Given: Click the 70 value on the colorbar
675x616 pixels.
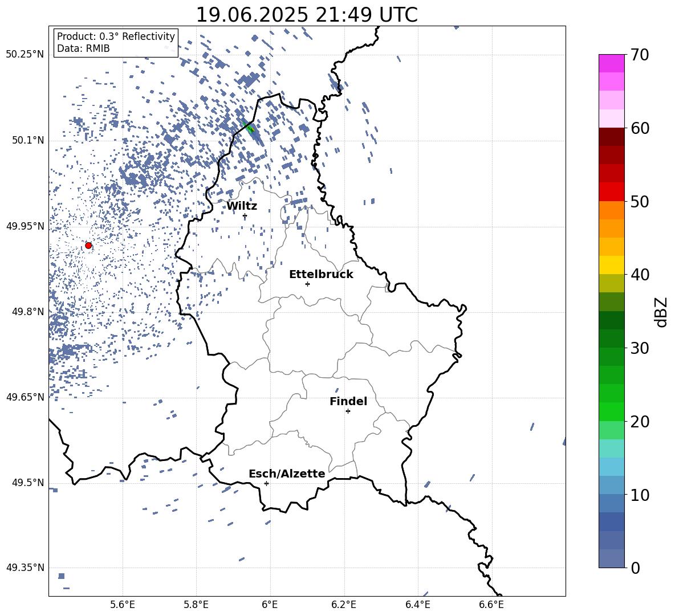Looking at the screenshot, I should [x=640, y=55].
